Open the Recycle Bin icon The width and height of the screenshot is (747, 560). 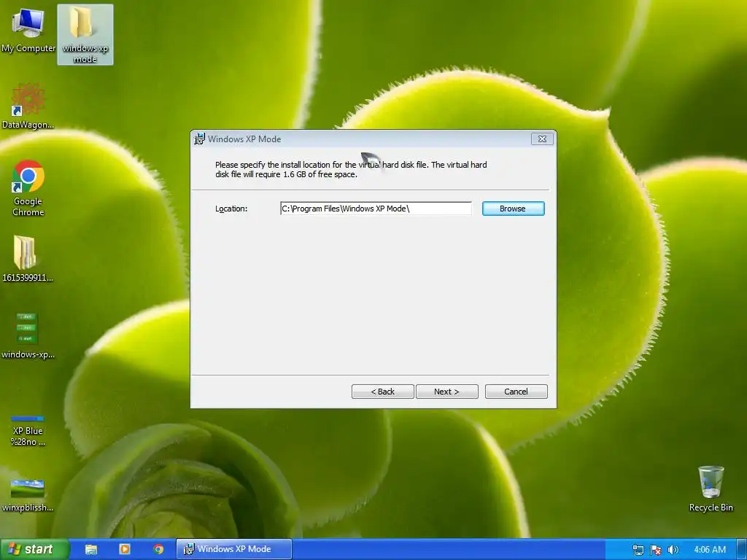[x=711, y=489]
